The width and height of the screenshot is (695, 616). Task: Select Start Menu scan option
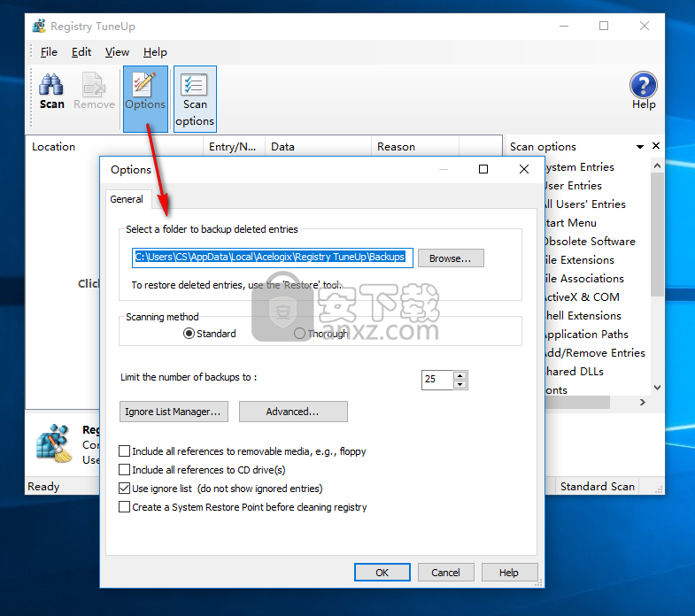point(571,223)
